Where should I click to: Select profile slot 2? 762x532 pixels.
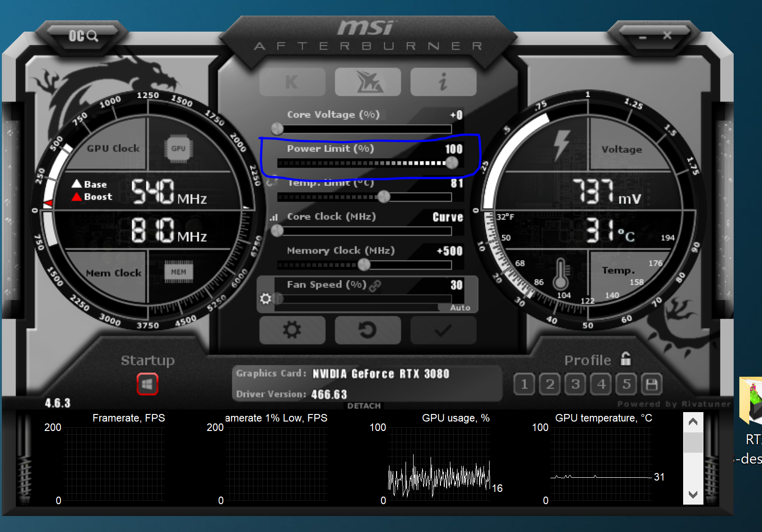coord(550,384)
